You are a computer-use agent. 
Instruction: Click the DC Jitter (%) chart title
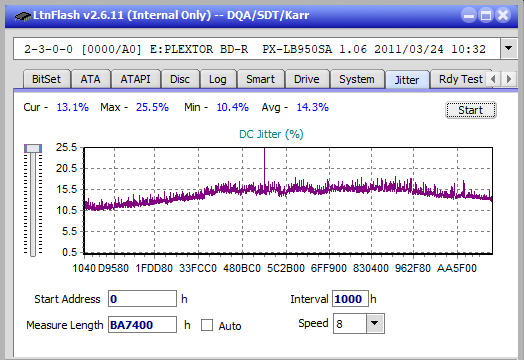coord(271,134)
